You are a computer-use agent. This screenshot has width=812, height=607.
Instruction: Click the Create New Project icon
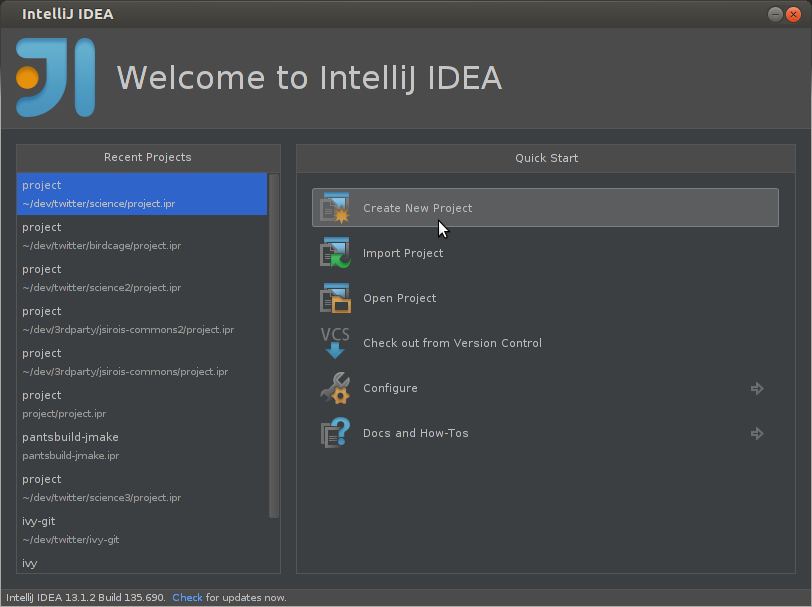tap(335, 208)
